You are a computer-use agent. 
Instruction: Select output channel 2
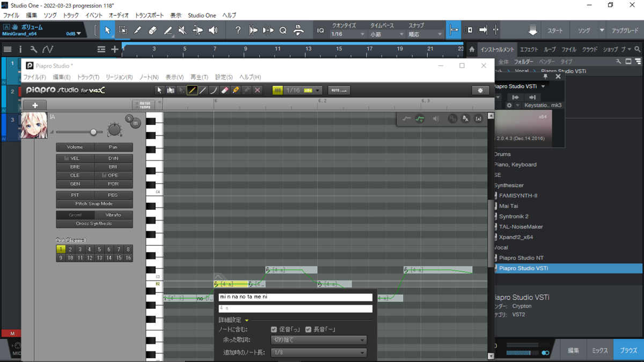click(x=70, y=249)
